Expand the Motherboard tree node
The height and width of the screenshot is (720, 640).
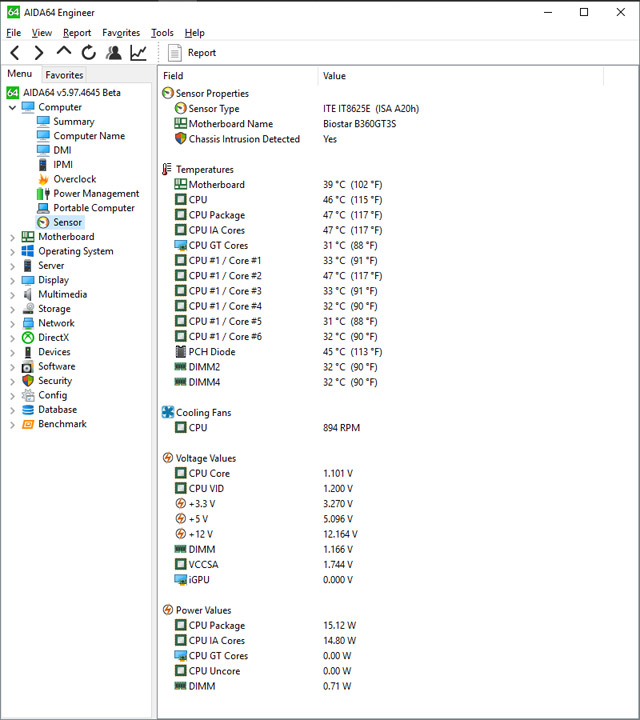coord(12,237)
